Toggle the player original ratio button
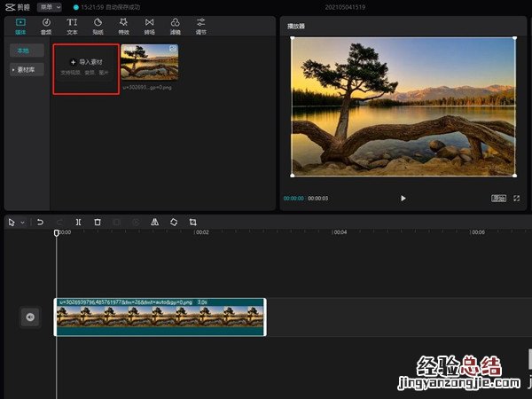 [x=499, y=199]
